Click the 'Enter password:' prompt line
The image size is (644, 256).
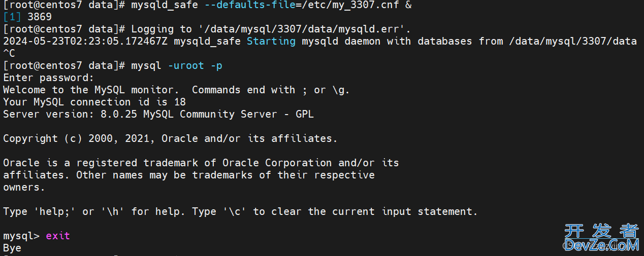click(49, 78)
